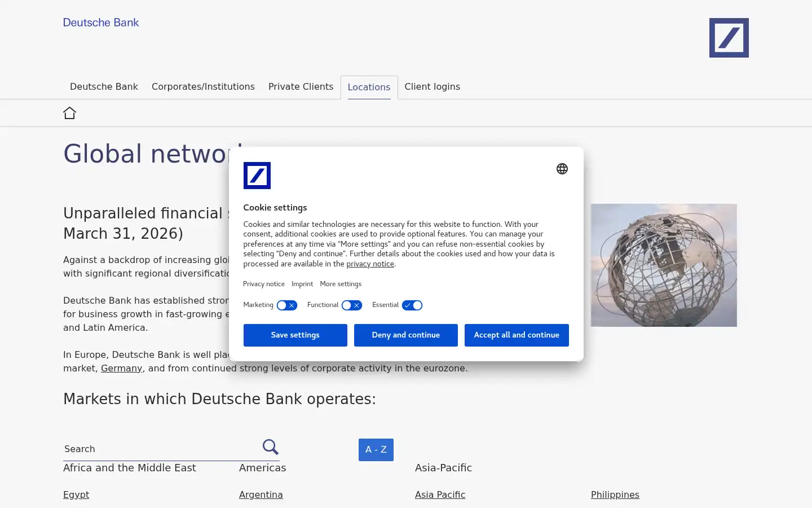Click Accept all and continue button
Image resolution: width=812 pixels, height=508 pixels.
(517, 335)
